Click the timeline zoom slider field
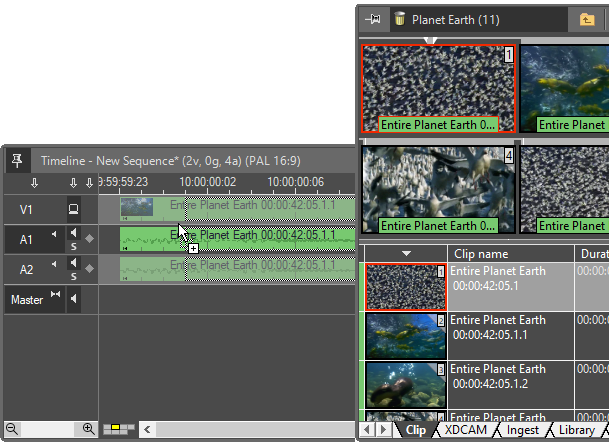The width and height of the screenshot is (609, 442). pos(50,429)
